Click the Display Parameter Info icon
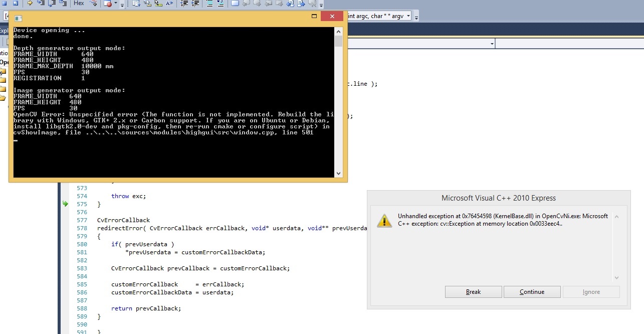The height and width of the screenshot is (334, 644). (x=147, y=3)
